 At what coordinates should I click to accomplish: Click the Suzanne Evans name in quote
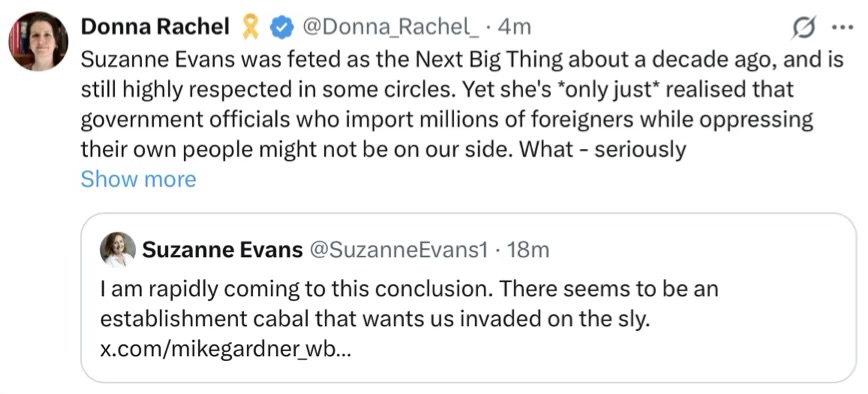point(223,251)
